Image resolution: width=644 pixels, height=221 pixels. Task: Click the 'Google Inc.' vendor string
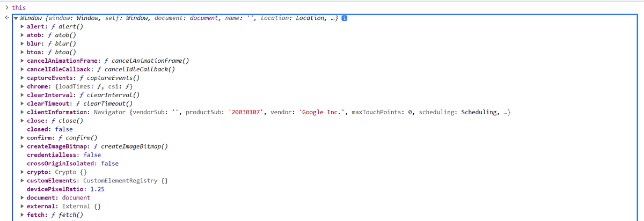point(322,112)
